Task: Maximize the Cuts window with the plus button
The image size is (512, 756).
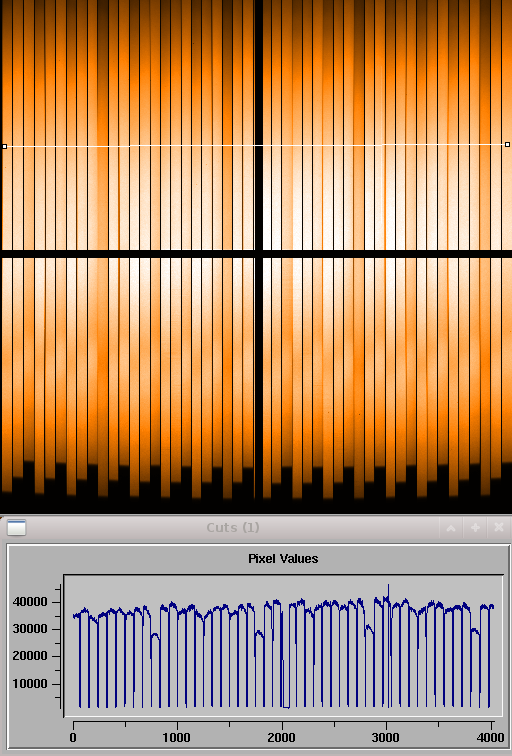Action: pyautogui.click(x=475, y=528)
